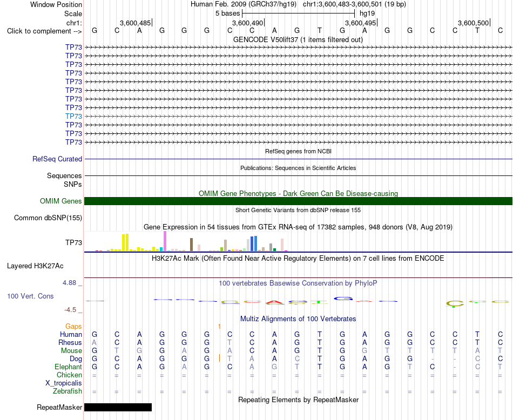Click the -4.5 conservation axis minimum
This screenshot has width=513, height=420.
pos(70,310)
